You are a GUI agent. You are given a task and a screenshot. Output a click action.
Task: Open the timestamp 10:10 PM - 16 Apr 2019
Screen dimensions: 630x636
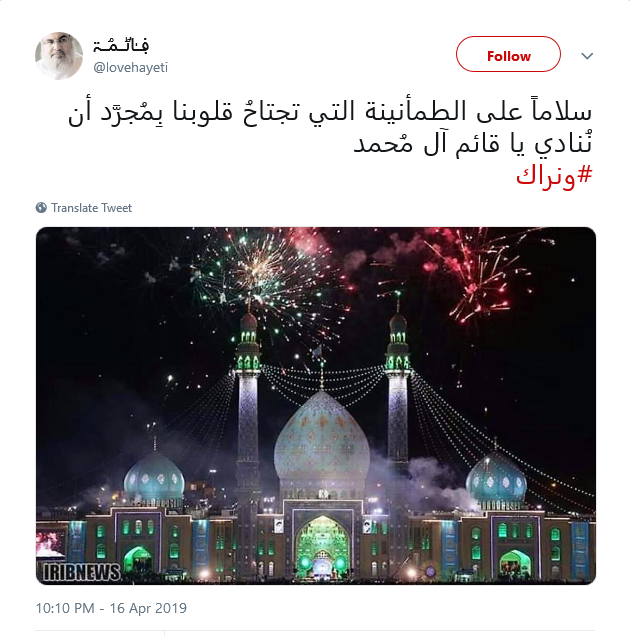(x=111, y=608)
